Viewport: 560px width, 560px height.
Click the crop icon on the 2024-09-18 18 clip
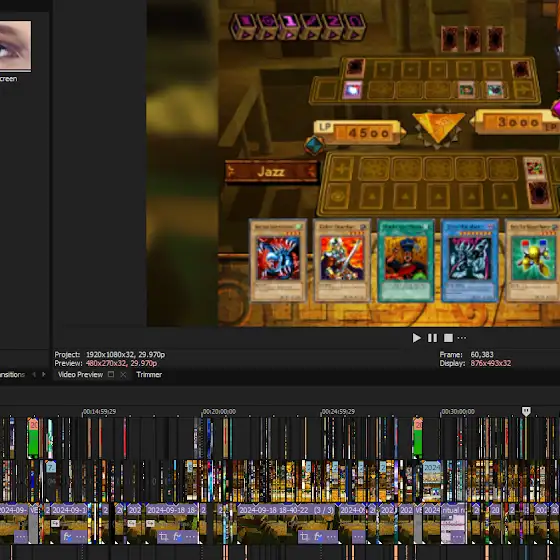(164, 536)
